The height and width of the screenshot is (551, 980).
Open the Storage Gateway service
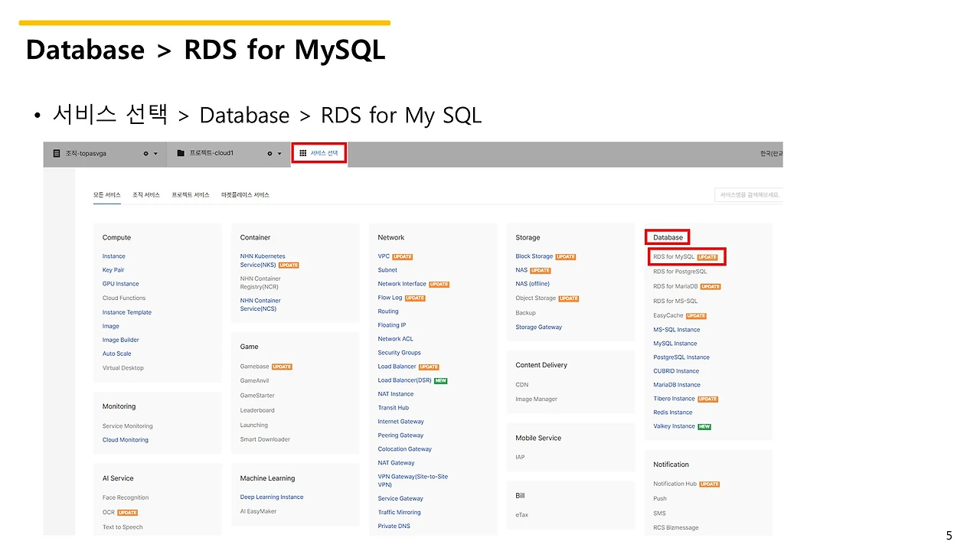(x=538, y=328)
